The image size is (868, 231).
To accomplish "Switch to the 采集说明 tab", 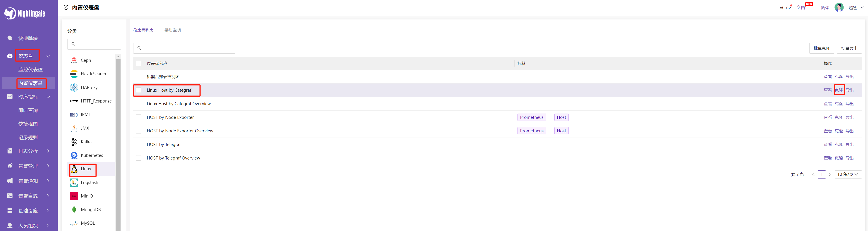I will (x=172, y=30).
